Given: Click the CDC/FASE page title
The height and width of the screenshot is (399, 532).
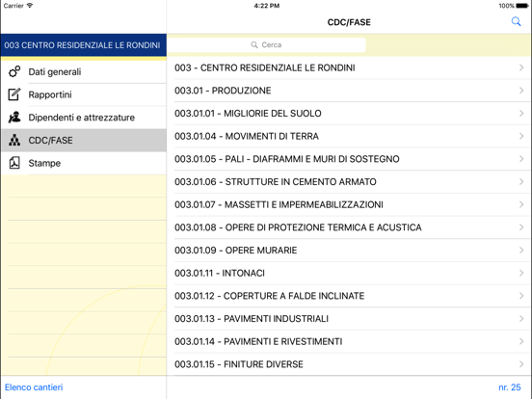Looking at the screenshot, I should click(x=349, y=22).
